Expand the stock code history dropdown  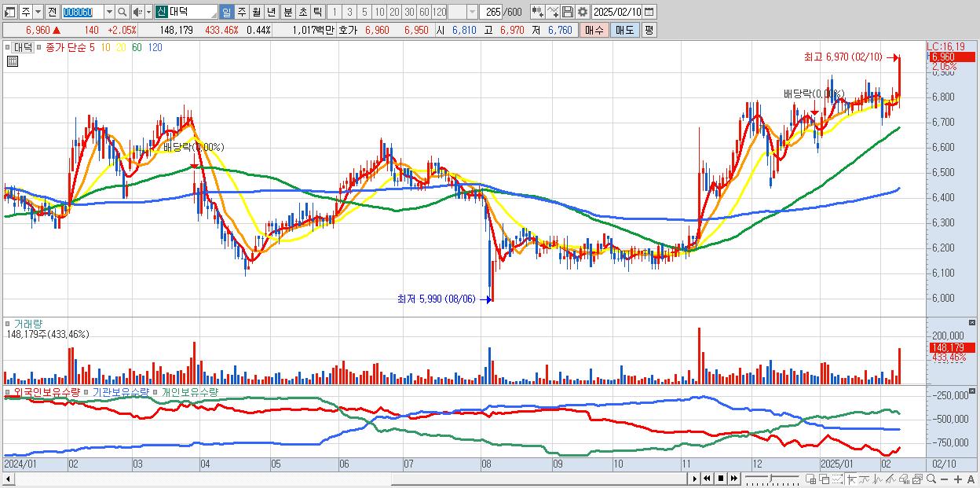[109, 13]
